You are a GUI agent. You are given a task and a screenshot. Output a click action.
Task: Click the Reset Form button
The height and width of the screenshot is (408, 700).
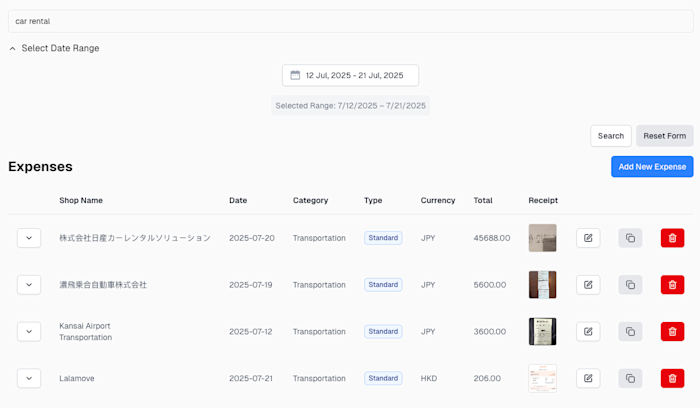pyautogui.click(x=664, y=136)
